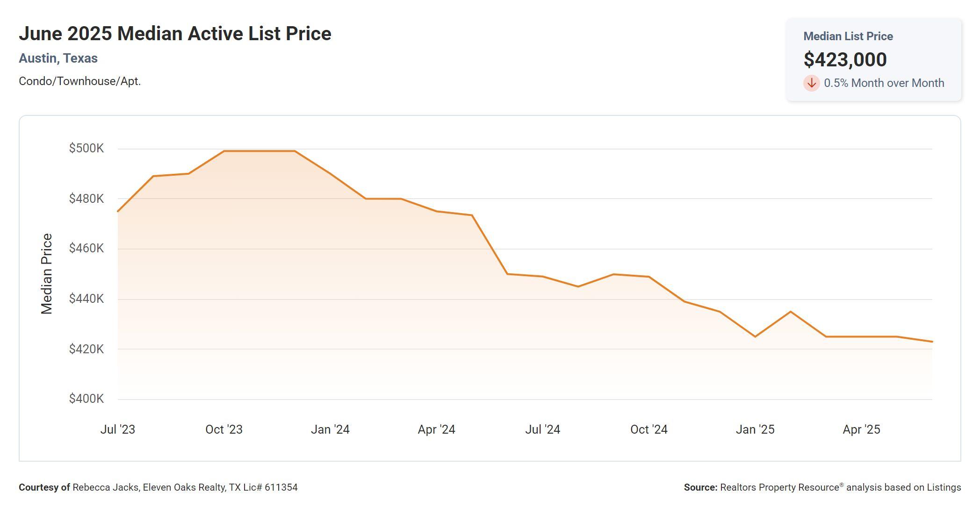Click the Austin, Texas location subtitle
Viewport: 980px width, 514px height.
coord(58,58)
